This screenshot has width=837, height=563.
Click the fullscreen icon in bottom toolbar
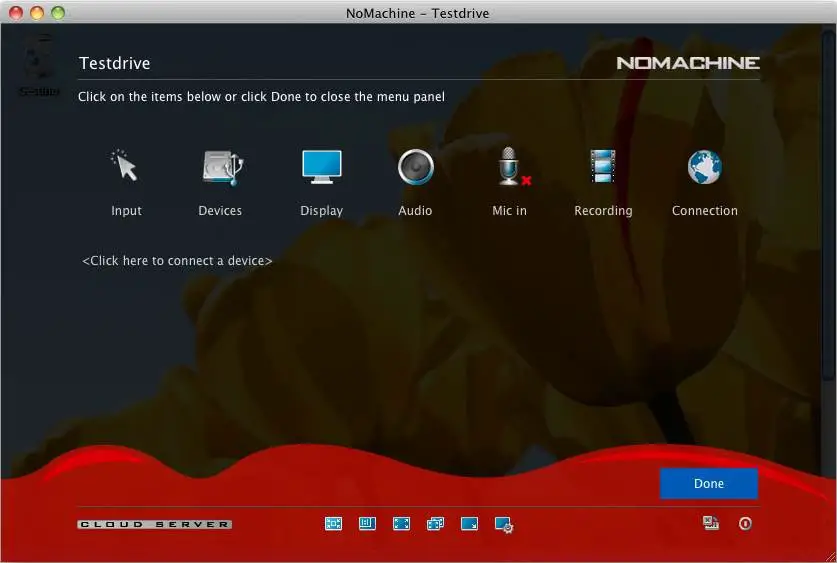coord(401,524)
